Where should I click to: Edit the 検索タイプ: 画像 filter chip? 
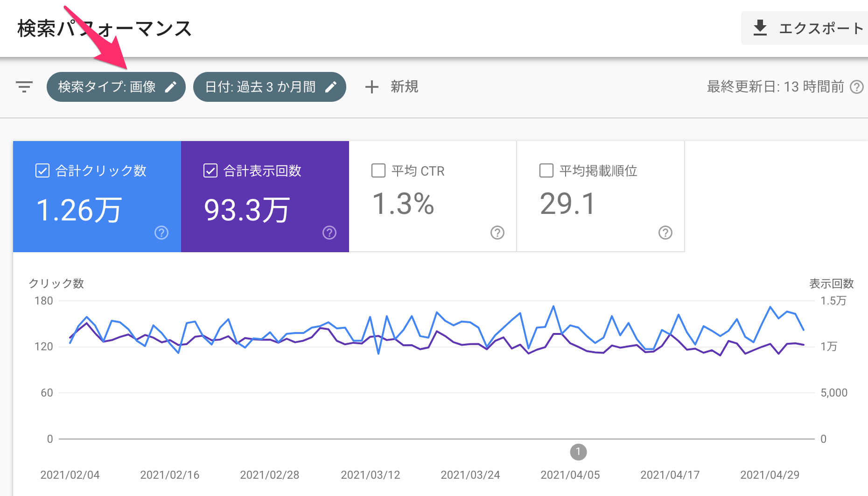pyautogui.click(x=116, y=87)
